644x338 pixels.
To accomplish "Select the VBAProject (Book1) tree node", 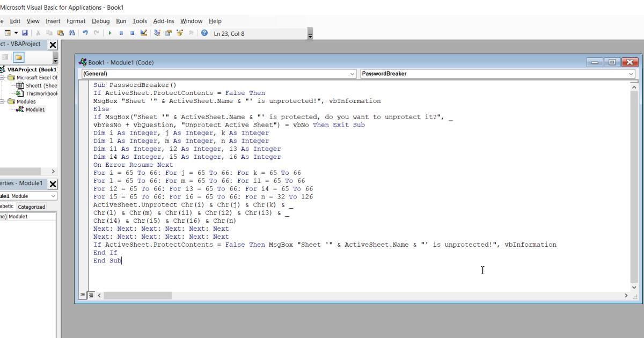I will pyautogui.click(x=32, y=69).
